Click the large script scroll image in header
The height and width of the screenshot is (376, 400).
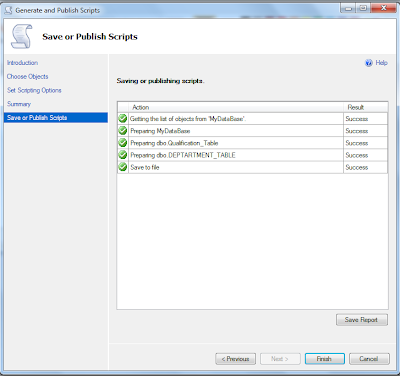[22, 36]
